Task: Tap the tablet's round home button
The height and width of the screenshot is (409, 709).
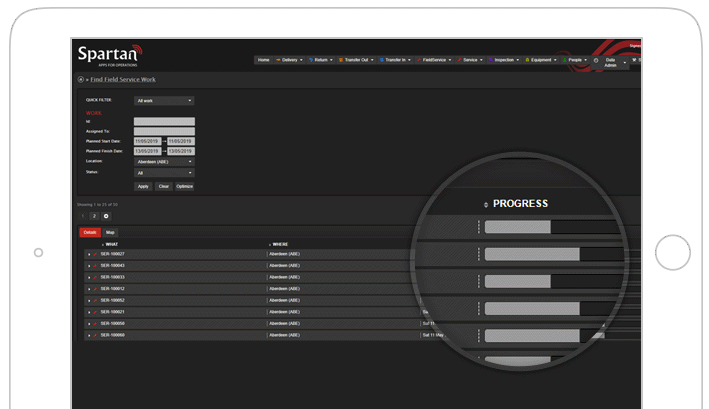Action: click(x=672, y=252)
